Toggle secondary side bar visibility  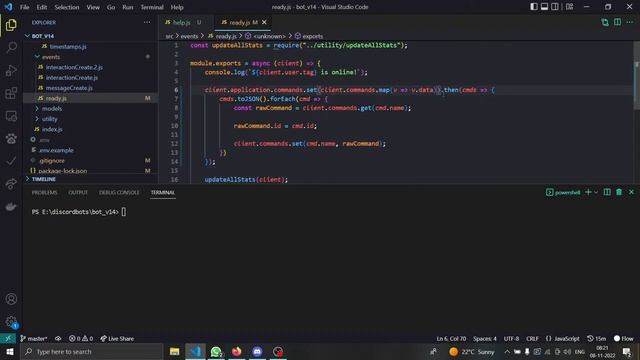[555, 7]
